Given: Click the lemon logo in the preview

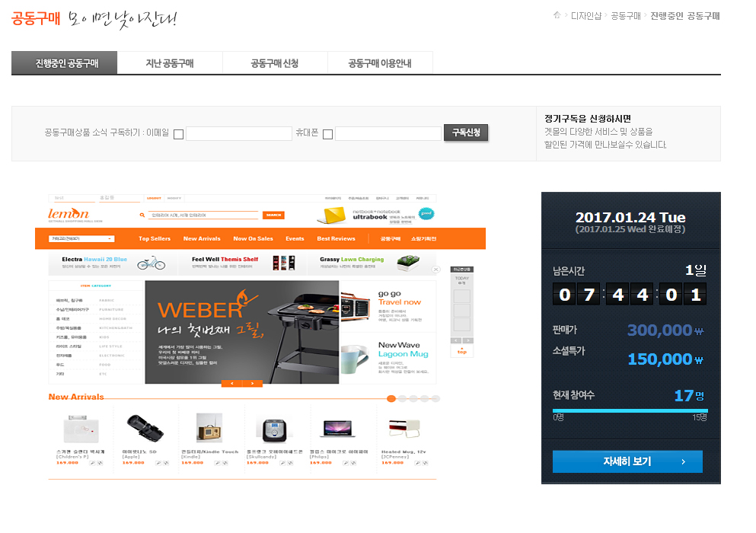Looking at the screenshot, I should [x=69, y=214].
